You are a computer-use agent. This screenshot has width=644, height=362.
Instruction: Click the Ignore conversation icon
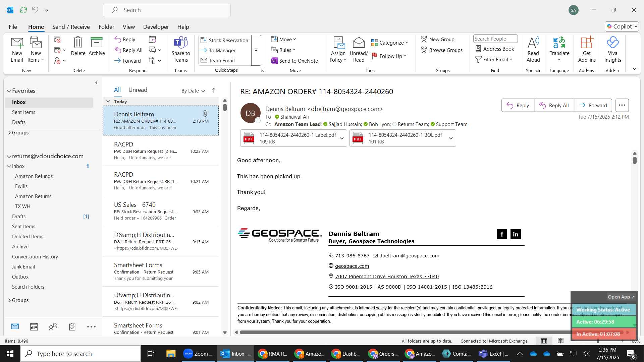coord(57,40)
